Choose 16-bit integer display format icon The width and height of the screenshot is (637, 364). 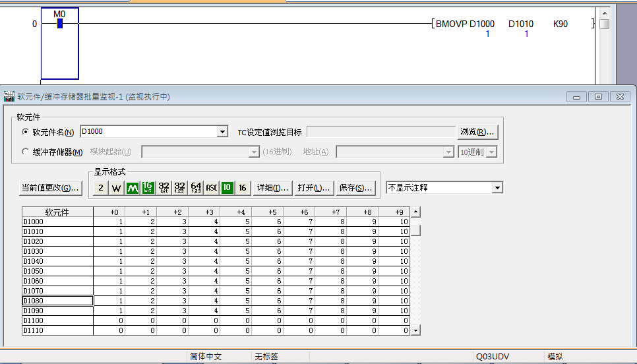pyautogui.click(x=148, y=188)
